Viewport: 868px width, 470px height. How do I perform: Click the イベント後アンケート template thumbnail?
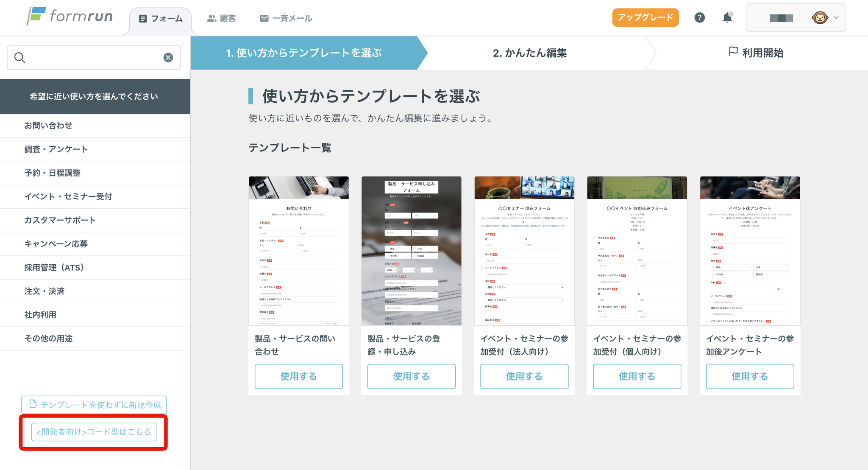[749, 250]
